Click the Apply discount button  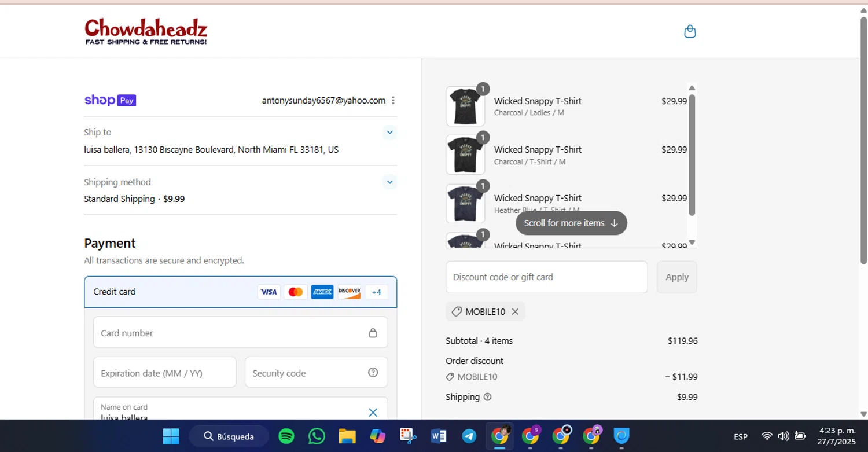(677, 277)
